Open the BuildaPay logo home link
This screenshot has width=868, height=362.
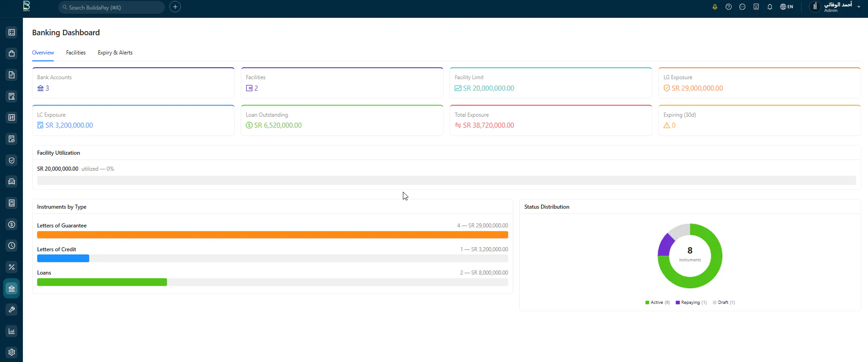click(27, 6)
